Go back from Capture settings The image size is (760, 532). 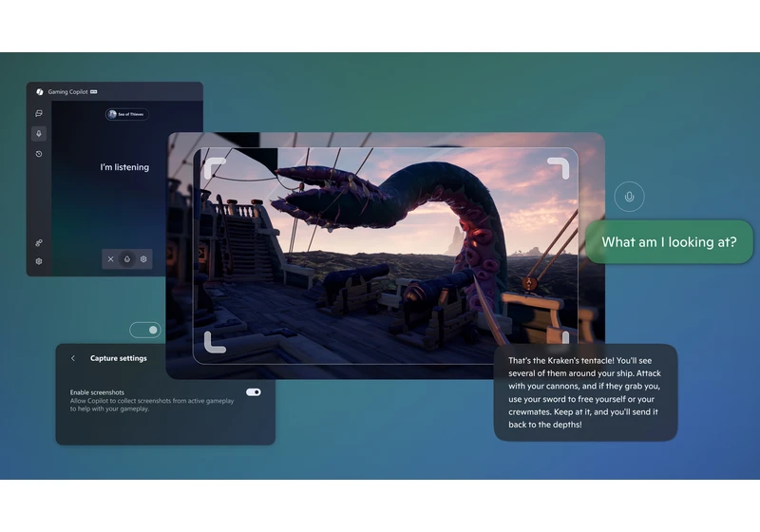[x=73, y=358]
